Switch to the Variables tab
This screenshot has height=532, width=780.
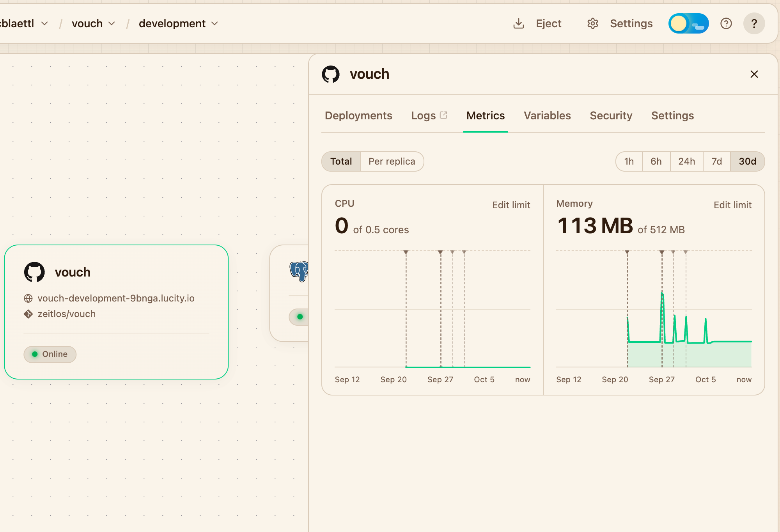(x=547, y=115)
